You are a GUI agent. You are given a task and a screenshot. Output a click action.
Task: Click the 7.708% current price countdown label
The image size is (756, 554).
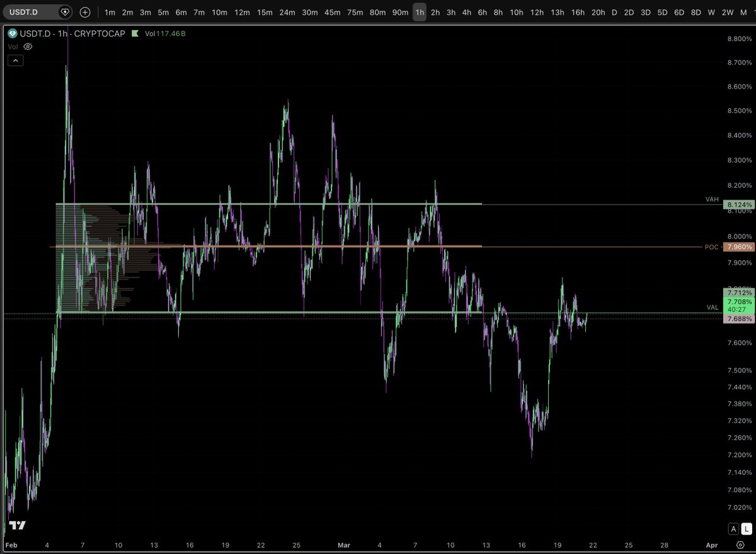pos(738,305)
